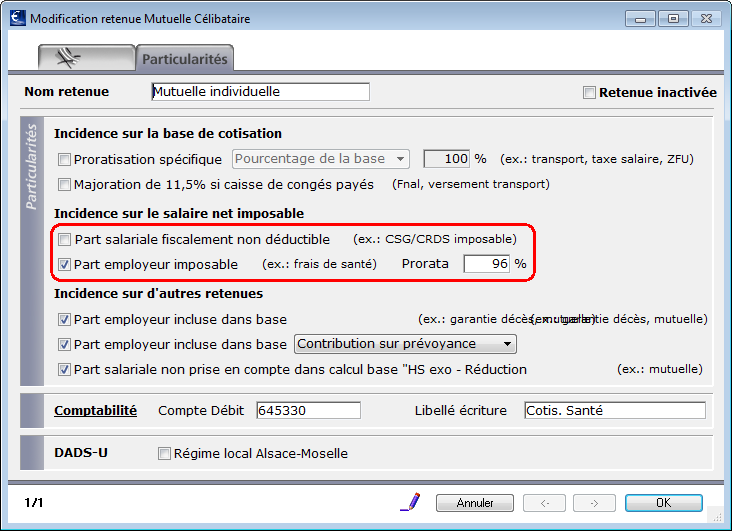Open the Pourcentage de la base dropdown
The image size is (732, 531).
click(321, 159)
